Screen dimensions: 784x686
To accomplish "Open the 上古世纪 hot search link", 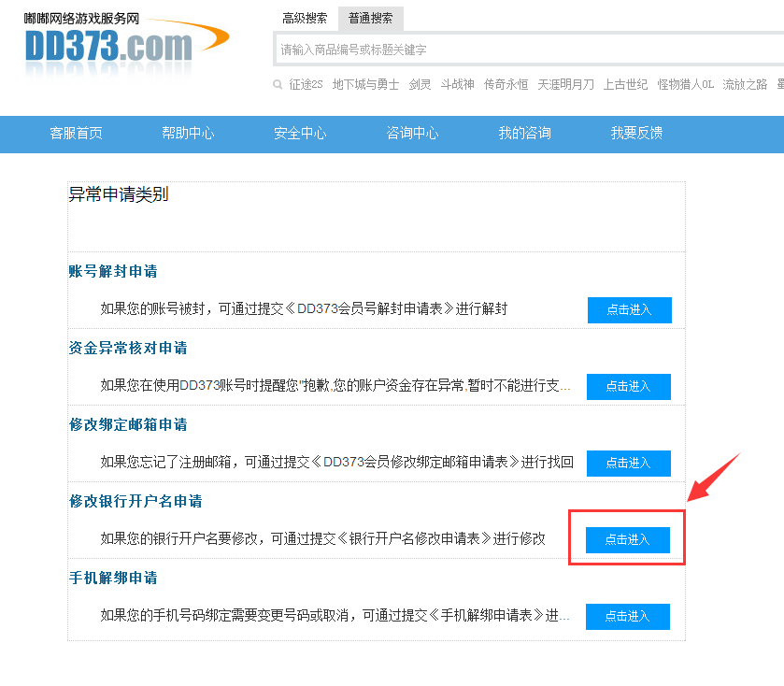I will click(x=625, y=84).
